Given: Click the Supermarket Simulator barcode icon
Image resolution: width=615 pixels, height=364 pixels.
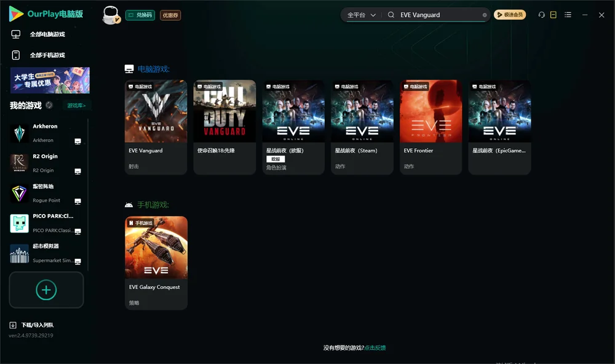Looking at the screenshot, I should click(x=19, y=253).
